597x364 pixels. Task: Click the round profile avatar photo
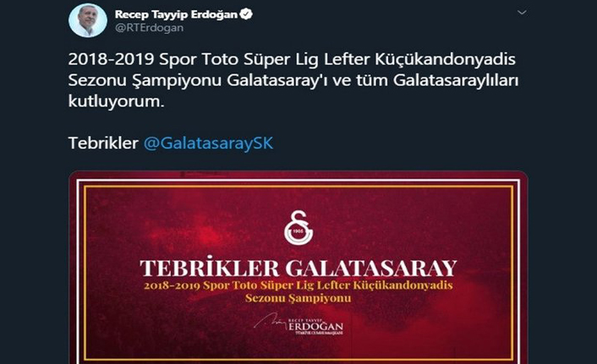pos(88,20)
